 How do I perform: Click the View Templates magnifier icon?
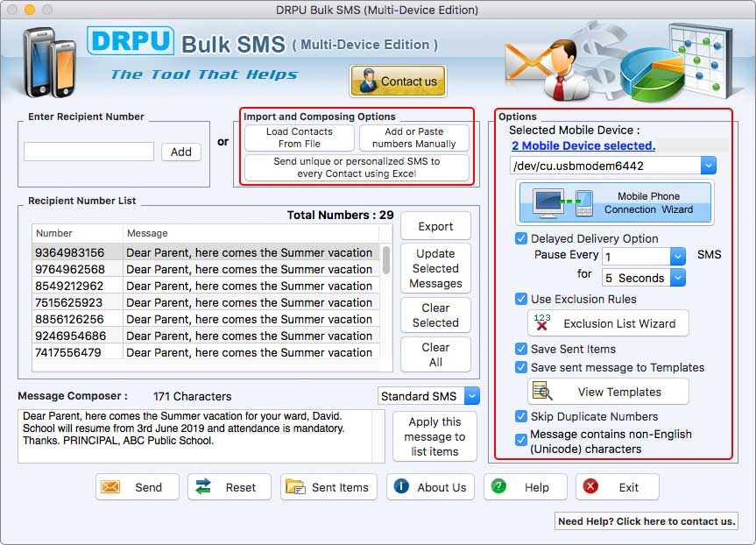point(542,391)
